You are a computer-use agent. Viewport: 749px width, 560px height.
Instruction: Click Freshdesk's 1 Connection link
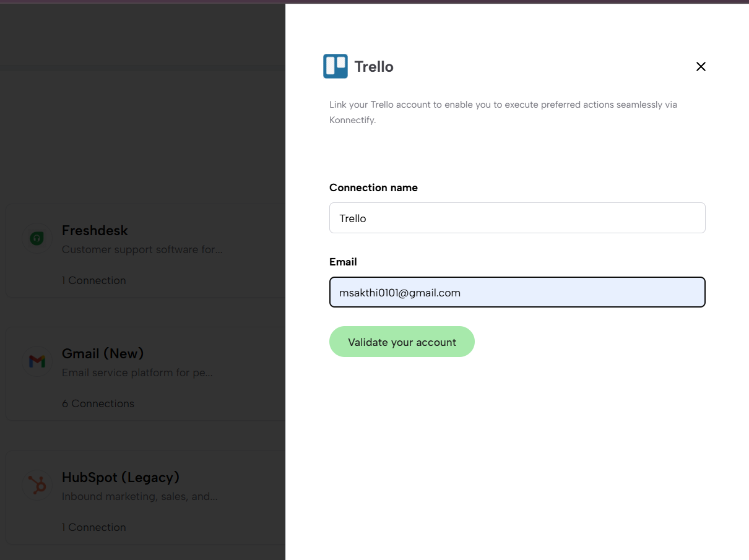pyautogui.click(x=93, y=280)
